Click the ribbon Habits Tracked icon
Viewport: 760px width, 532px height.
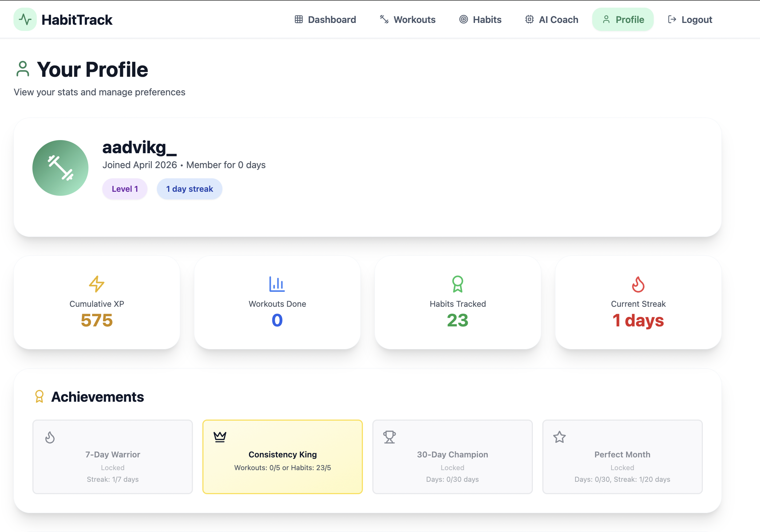pos(458,284)
